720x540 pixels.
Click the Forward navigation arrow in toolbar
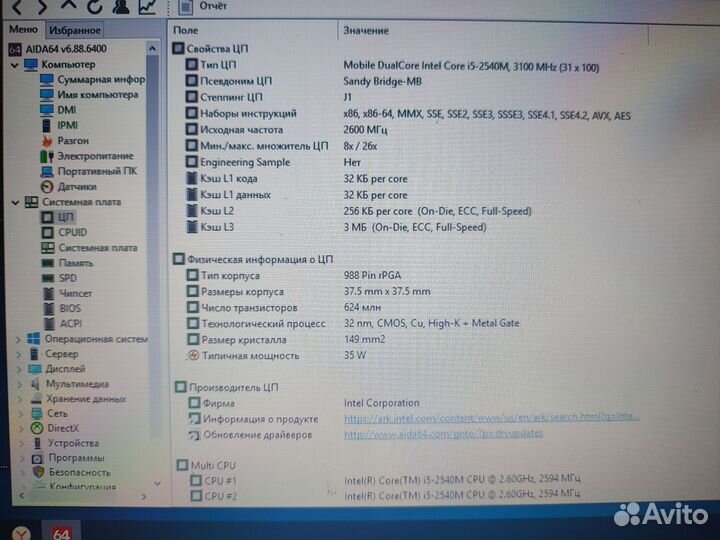pos(42,6)
